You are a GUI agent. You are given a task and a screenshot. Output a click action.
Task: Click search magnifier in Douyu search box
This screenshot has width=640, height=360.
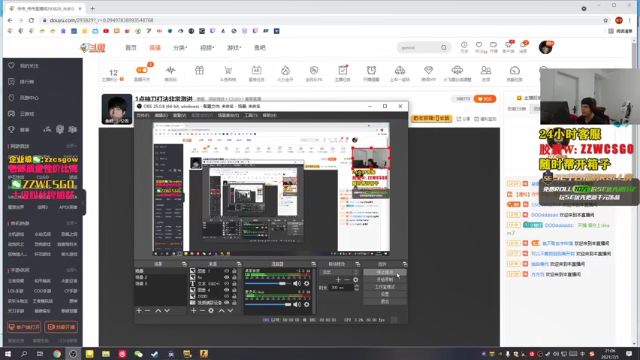(444, 48)
